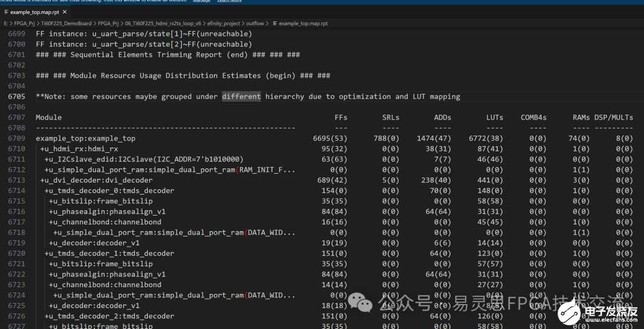Click 'u_uart_parse/state[2]~FF(unreachable)' text
This screenshot has width=644, height=329.
172,44
